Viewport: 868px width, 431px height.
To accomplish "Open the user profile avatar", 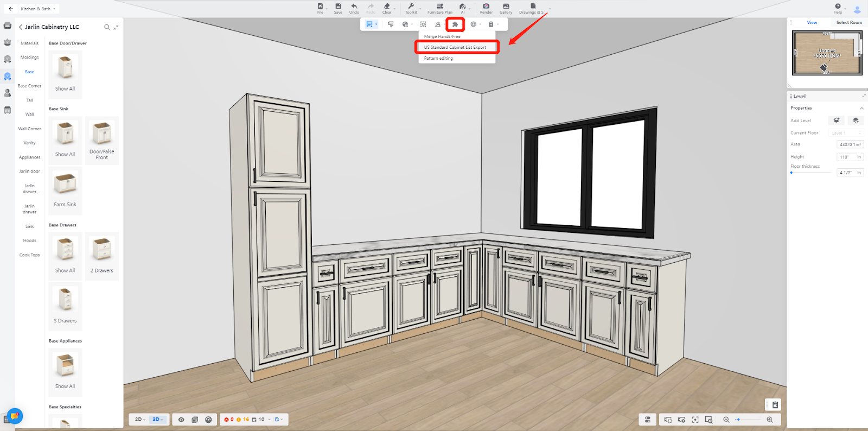I will coord(857,9).
